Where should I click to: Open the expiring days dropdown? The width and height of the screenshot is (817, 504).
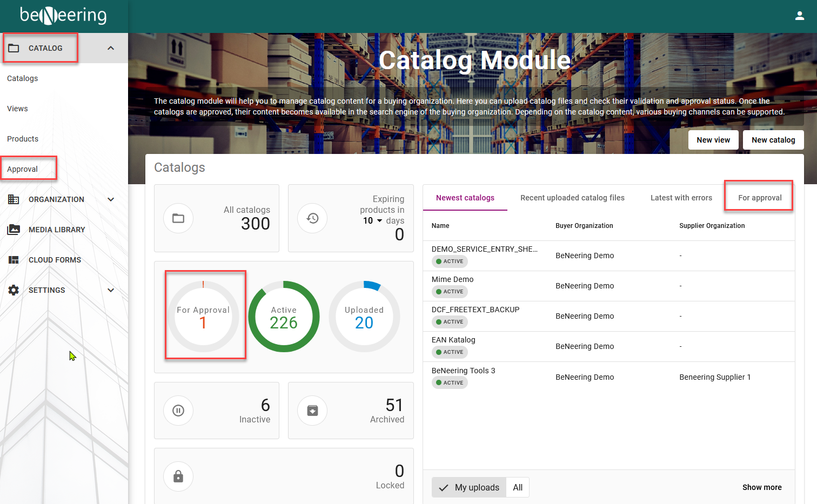[373, 220]
